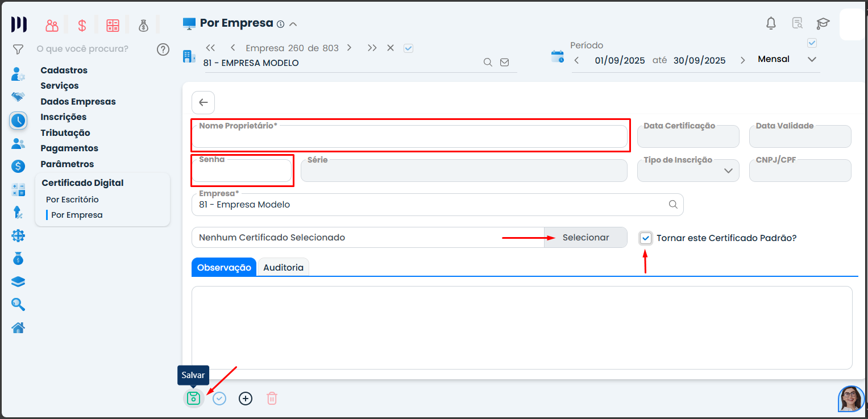868x419 pixels.
Task: Click the Senha password field
Action: (x=242, y=171)
